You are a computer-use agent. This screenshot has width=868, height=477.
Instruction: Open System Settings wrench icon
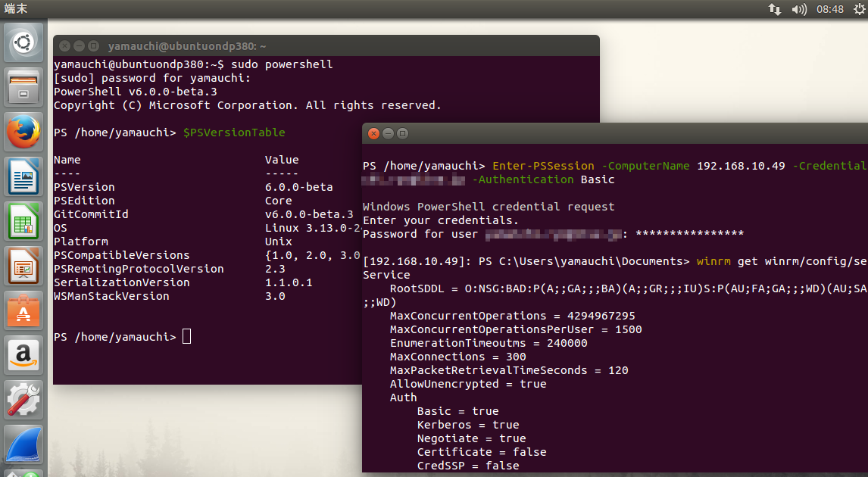23,400
